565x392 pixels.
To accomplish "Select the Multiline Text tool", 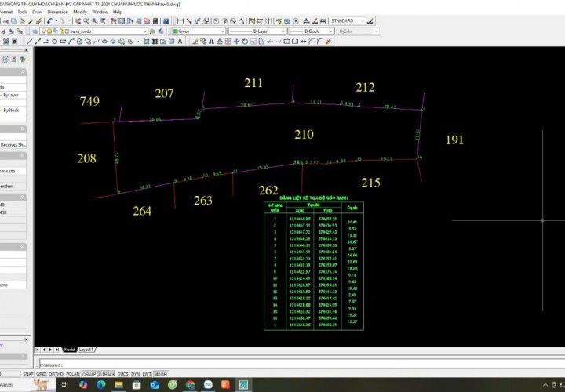I will pos(180,41).
